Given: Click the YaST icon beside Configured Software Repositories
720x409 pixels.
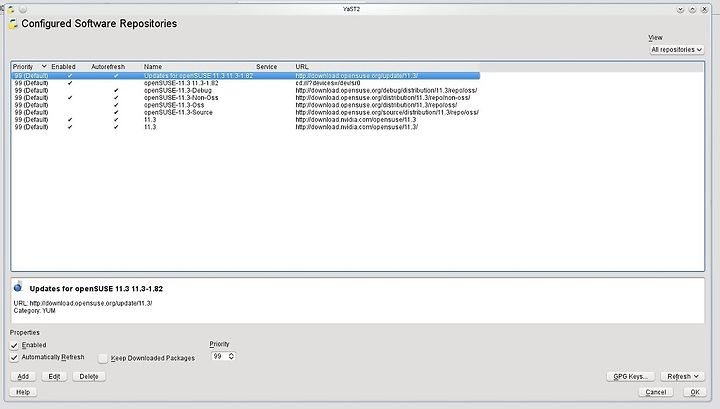Looking at the screenshot, I should coord(13,24).
